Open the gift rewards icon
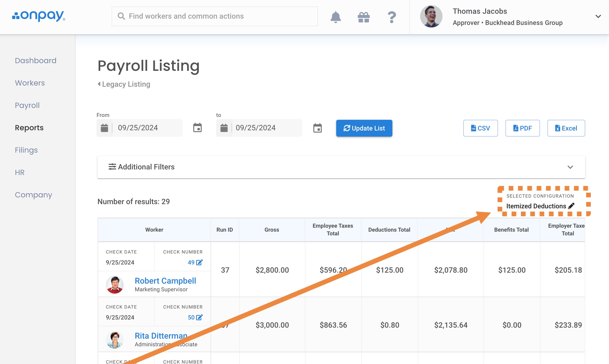Screen dimensions: 609x364 point(364,17)
